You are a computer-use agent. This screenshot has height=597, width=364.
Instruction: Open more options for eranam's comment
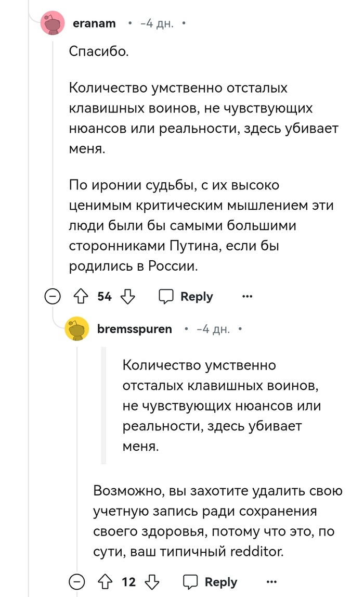(247, 297)
